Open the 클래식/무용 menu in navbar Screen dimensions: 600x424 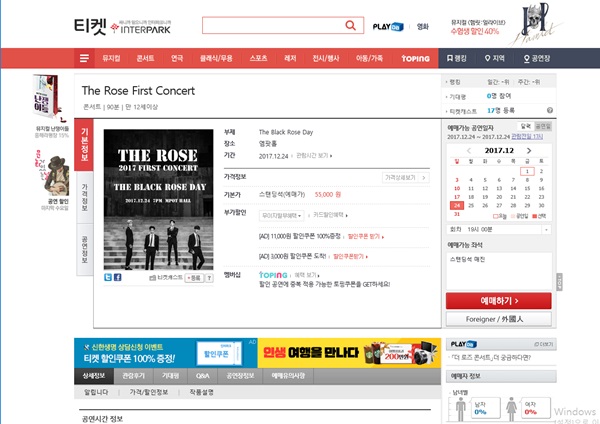pos(216,58)
